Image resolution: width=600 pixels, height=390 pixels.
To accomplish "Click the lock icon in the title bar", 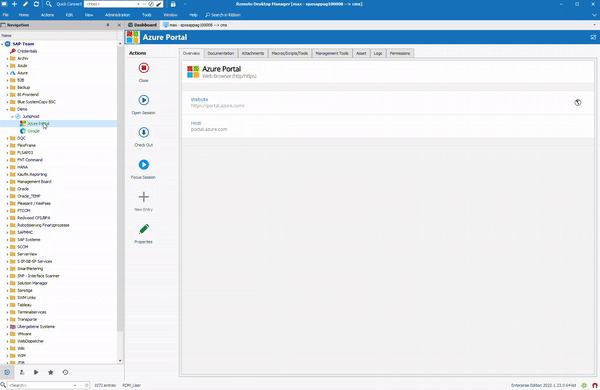I will (x=173, y=4).
